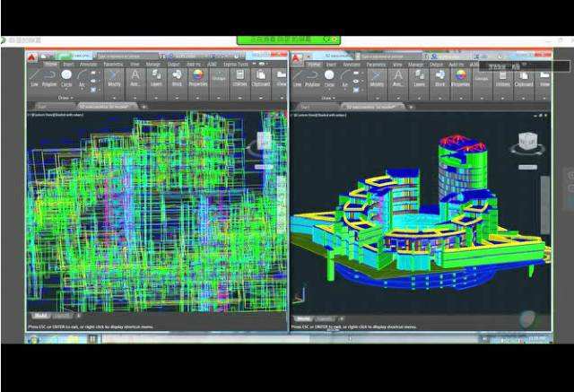Open the Windows Start button on the taskbar

33,339
